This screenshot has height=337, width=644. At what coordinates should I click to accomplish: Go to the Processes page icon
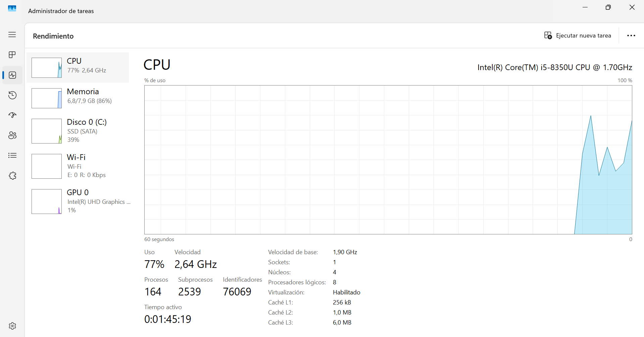pyautogui.click(x=12, y=55)
